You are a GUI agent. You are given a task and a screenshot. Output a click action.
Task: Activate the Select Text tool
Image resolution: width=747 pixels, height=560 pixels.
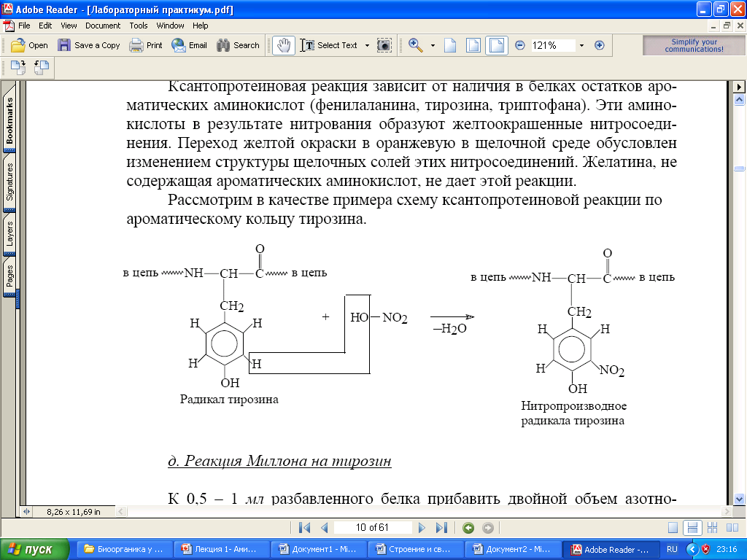[329, 45]
